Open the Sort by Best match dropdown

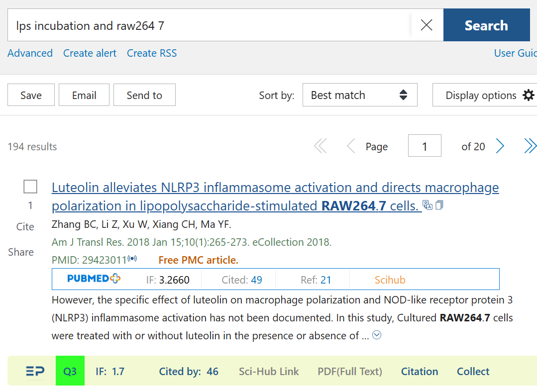click(359, 95)
